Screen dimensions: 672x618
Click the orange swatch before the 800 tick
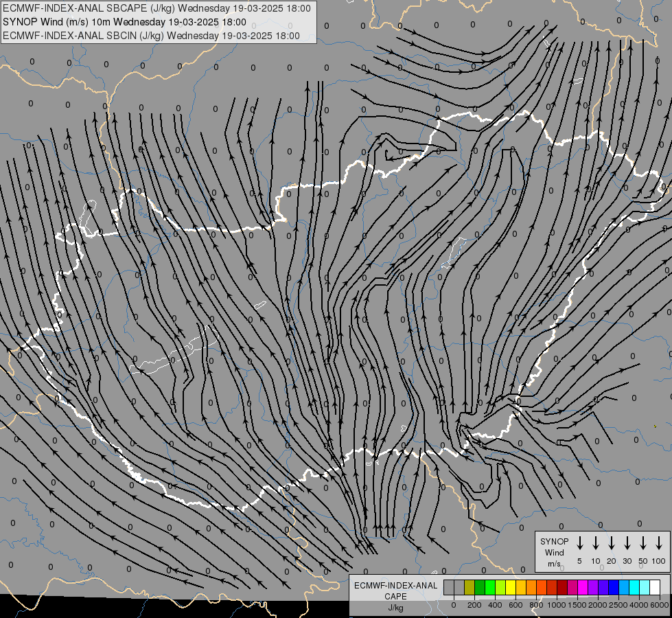[x=531, y=588]
